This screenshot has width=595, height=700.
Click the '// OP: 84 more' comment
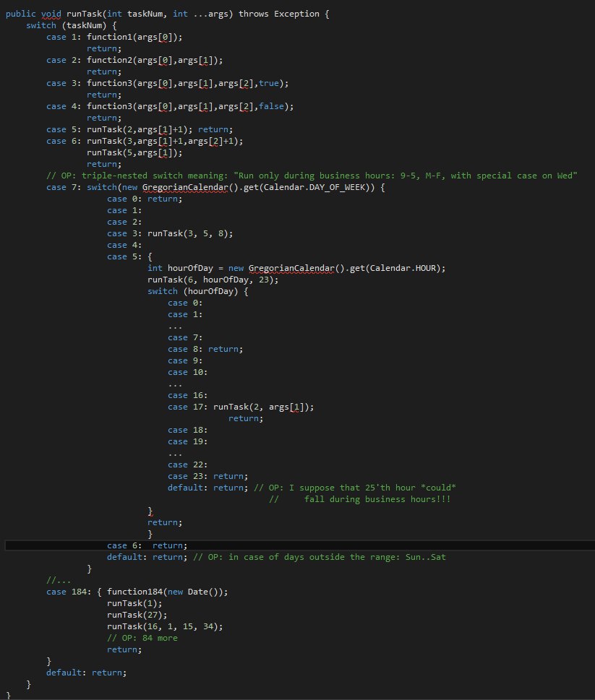pos(142,639)
